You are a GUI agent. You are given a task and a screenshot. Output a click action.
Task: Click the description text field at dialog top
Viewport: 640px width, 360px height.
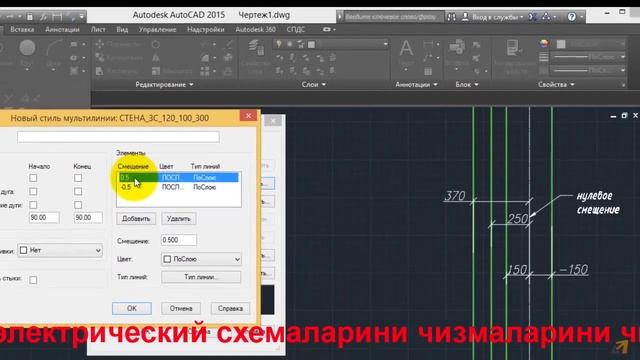(x=118, y=137)
